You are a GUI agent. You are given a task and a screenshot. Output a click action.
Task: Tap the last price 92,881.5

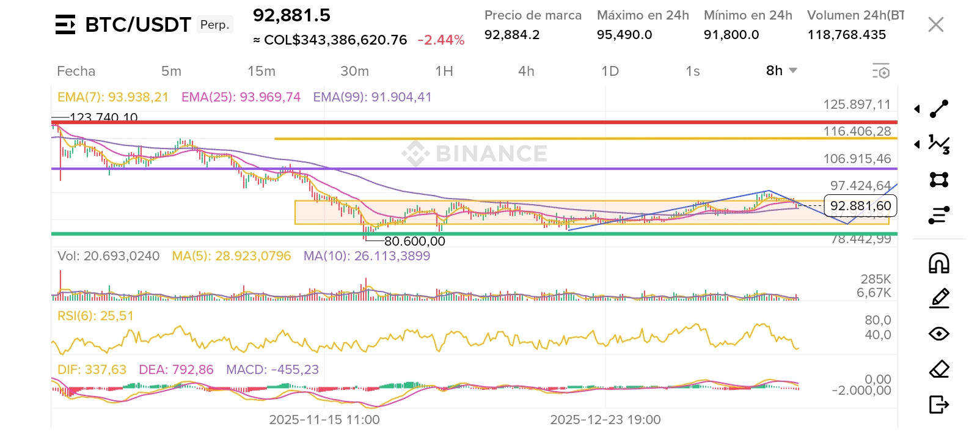click(x=291, y=15)
